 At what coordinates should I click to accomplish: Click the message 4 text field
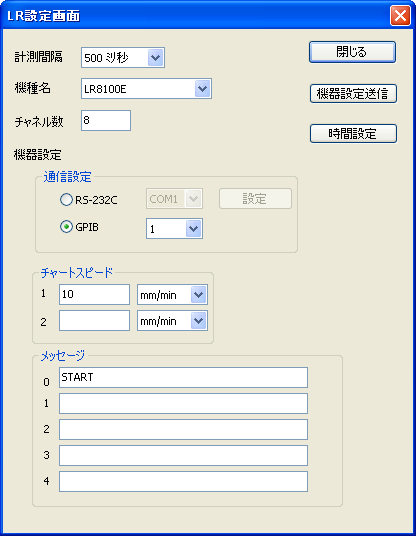(183, 481)
